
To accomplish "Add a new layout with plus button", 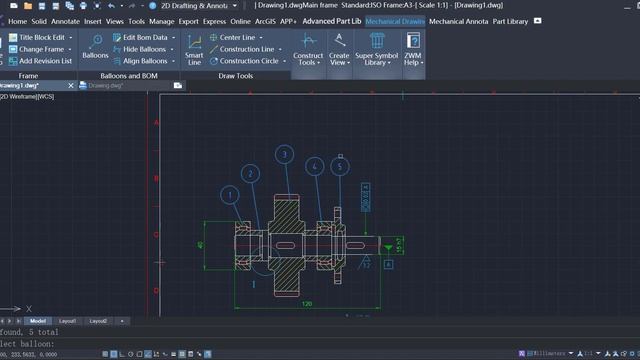I will coord(122,321).
